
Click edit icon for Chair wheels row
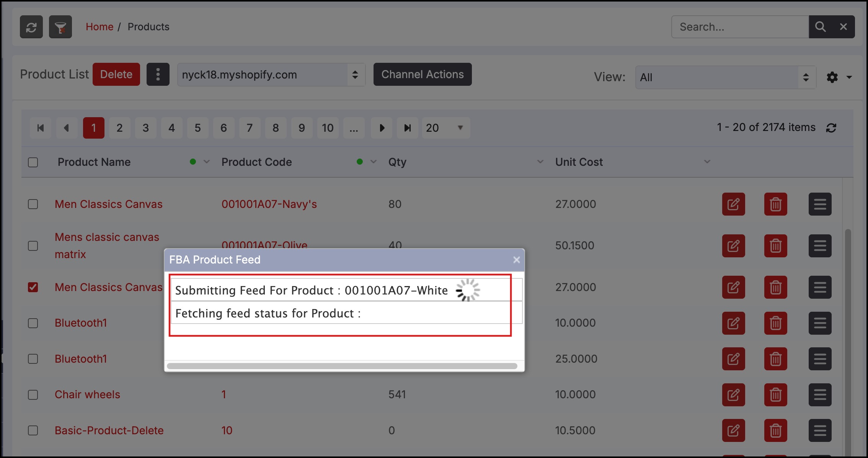coord(733,394)
